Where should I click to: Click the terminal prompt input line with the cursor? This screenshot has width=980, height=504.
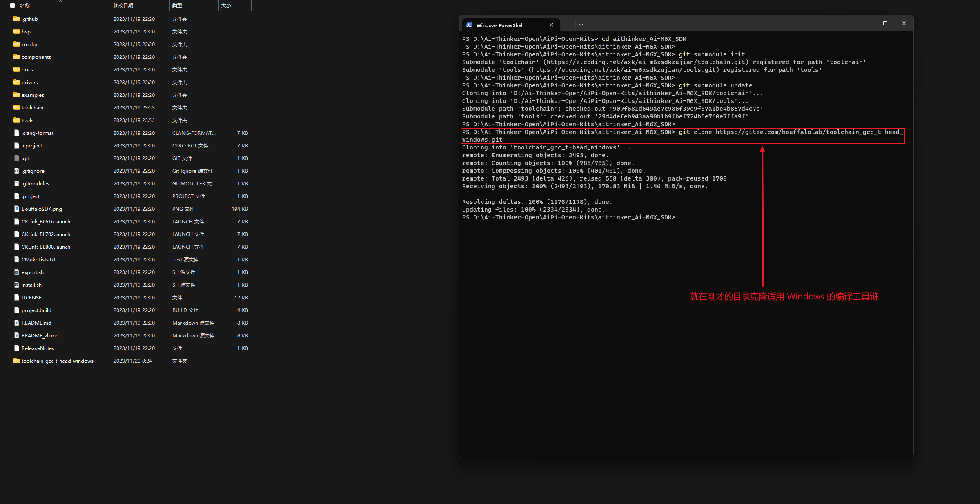pos(571,217)
